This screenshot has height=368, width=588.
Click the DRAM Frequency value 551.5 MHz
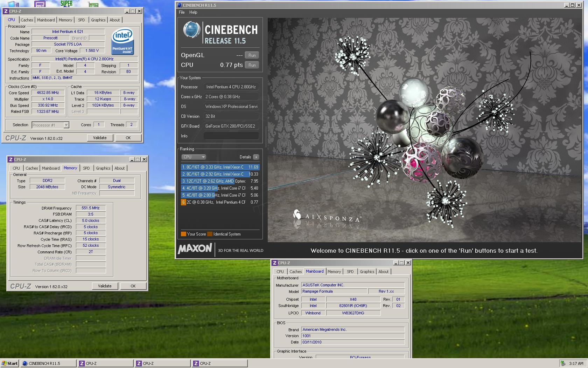tap(91, 208)
